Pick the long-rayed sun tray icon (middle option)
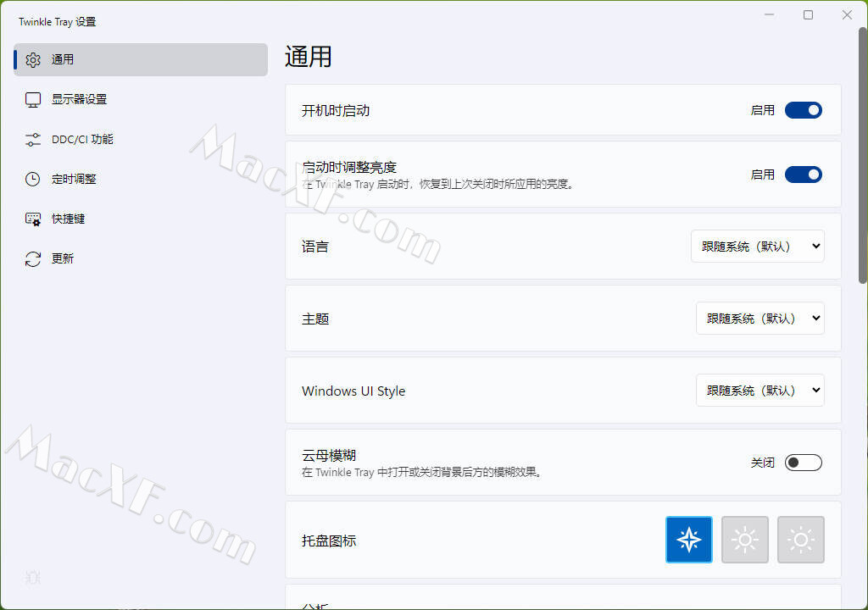This screenshot has width=868, height=610. [x=745, y=540]
